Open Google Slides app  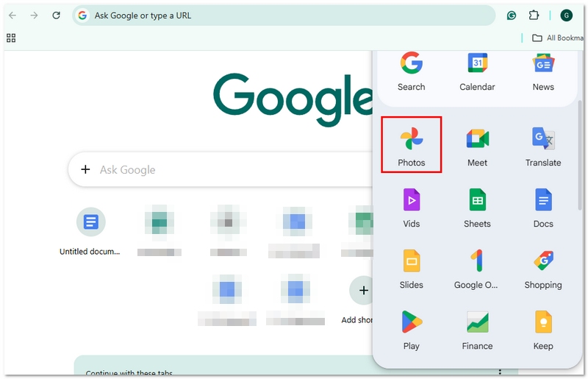(411, 269)
